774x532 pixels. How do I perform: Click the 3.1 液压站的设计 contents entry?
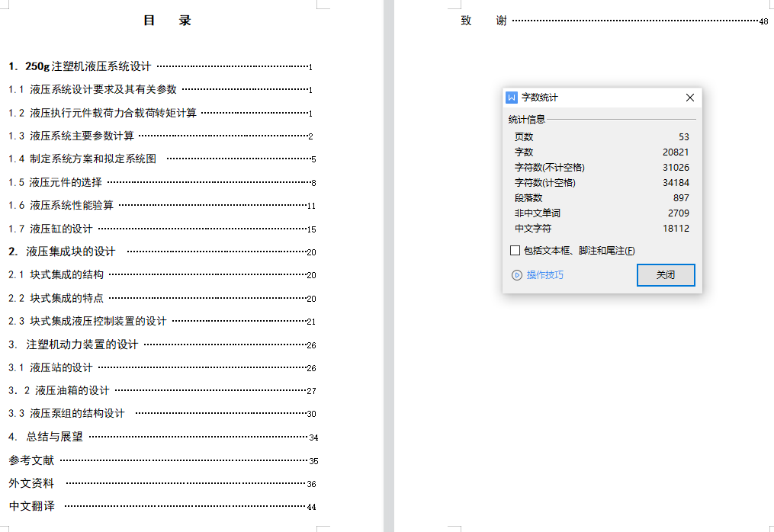click(x=50, y=368)
